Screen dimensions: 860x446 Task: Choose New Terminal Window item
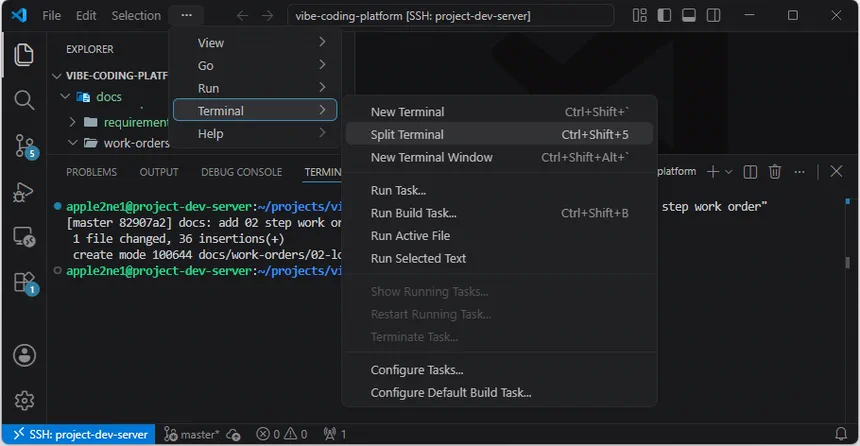tap(499, 157)
